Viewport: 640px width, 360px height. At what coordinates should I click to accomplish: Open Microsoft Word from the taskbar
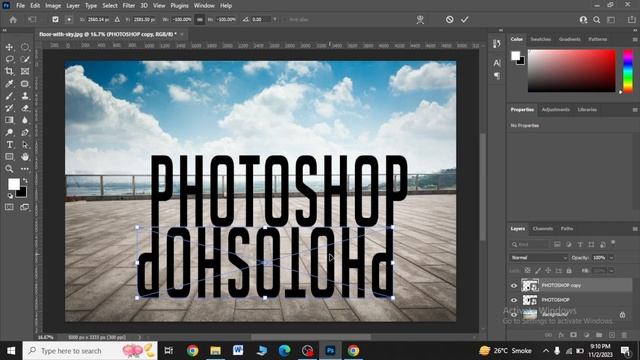click(x=238, y=351)
